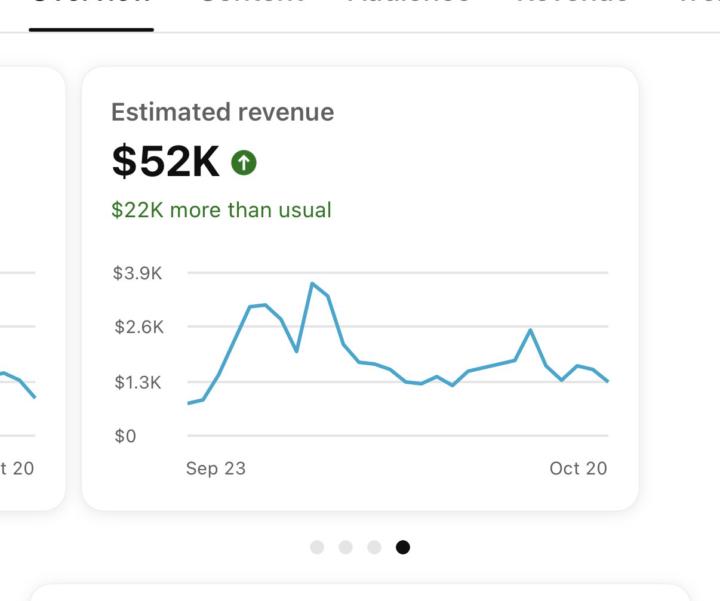Click the '$22K more than usual' text
720x601 pixels.
221,210
